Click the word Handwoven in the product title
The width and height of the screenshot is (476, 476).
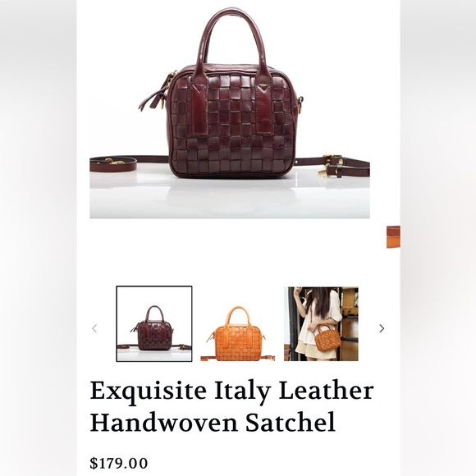pos(163,422)
